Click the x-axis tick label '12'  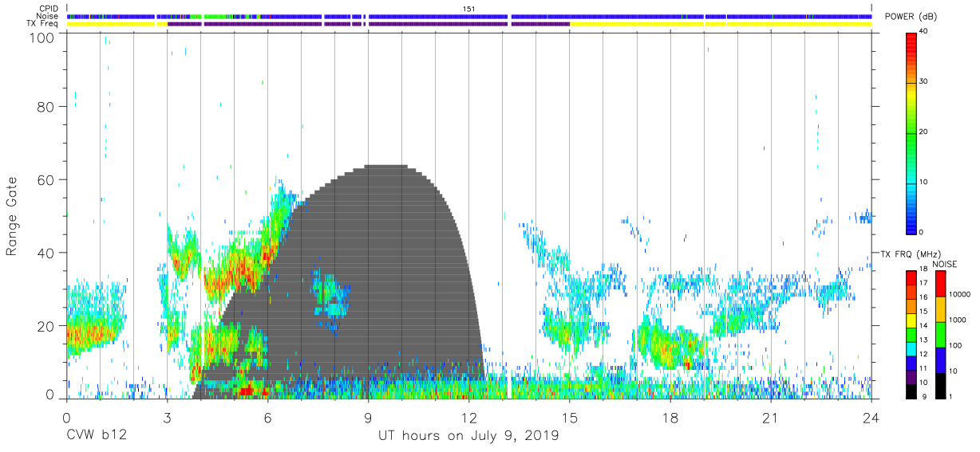pyautogui.click(x=468, y=418)
